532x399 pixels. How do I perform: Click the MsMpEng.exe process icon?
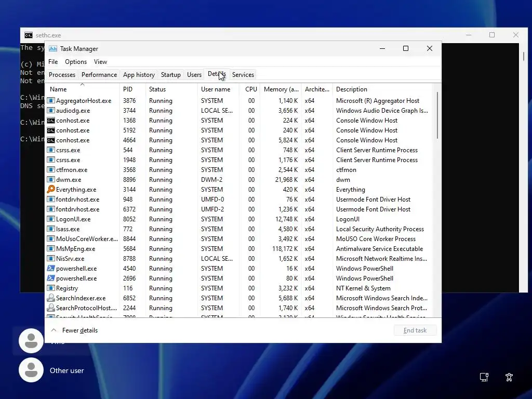pos(51,249)
